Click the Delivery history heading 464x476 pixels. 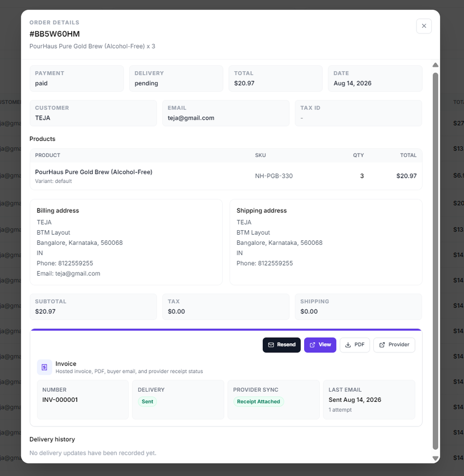(52, 439)
